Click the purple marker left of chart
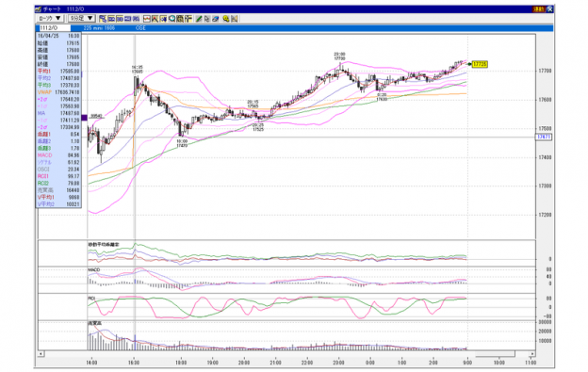The image size is (588, 372). (85, 118)
